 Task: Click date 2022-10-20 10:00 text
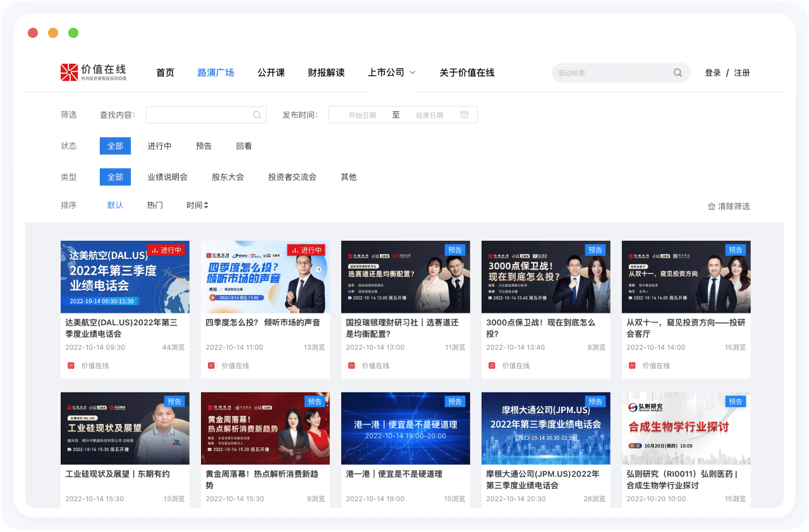tap(656, 499)
